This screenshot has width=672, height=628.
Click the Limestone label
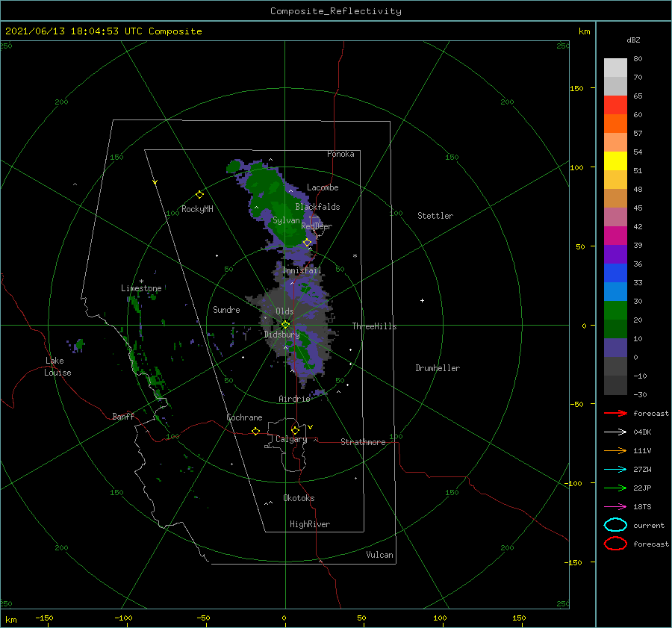point(141,288)
